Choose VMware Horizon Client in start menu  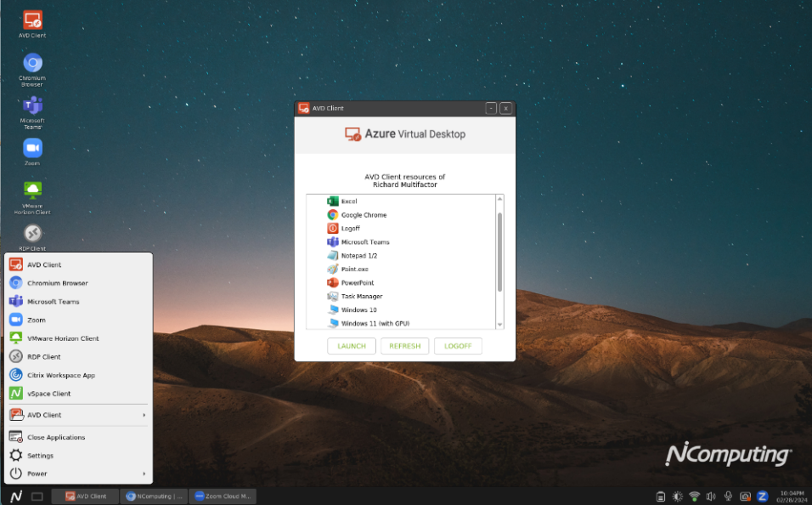(x=79, y=338)
